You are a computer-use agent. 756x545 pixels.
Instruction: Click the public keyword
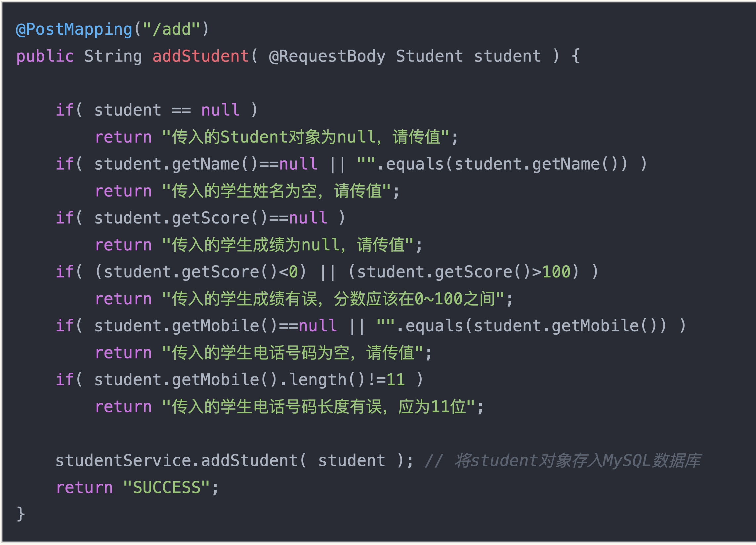[x=45, y=56]
